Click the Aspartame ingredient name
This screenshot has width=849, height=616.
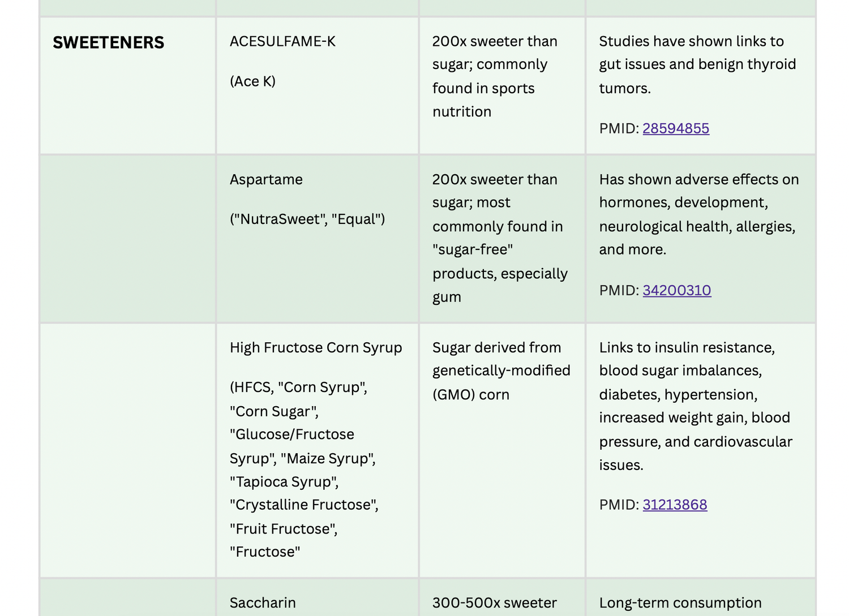(x=266, y=179)
